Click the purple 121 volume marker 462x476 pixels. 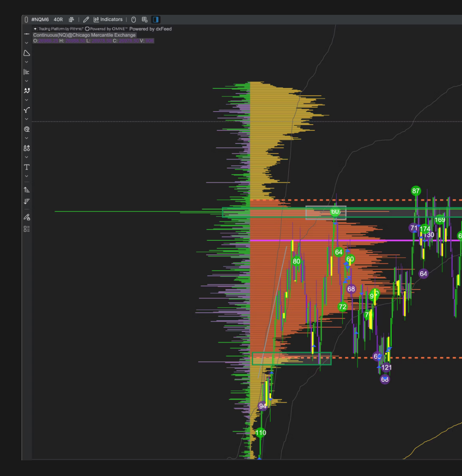click(387, 367)
